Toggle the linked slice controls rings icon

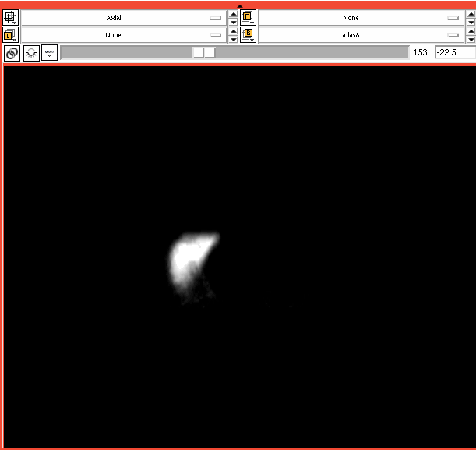coord(12,53)
